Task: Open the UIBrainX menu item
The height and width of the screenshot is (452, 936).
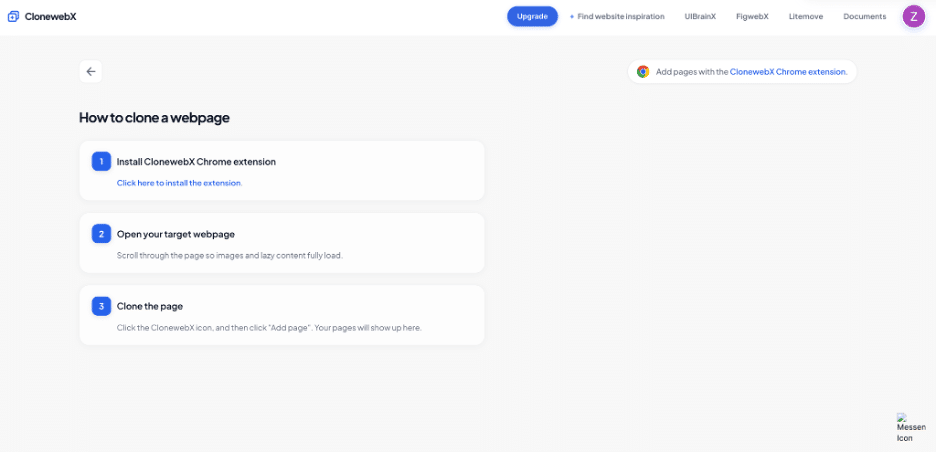Action: pyautogui.click(x=700, y=17)
